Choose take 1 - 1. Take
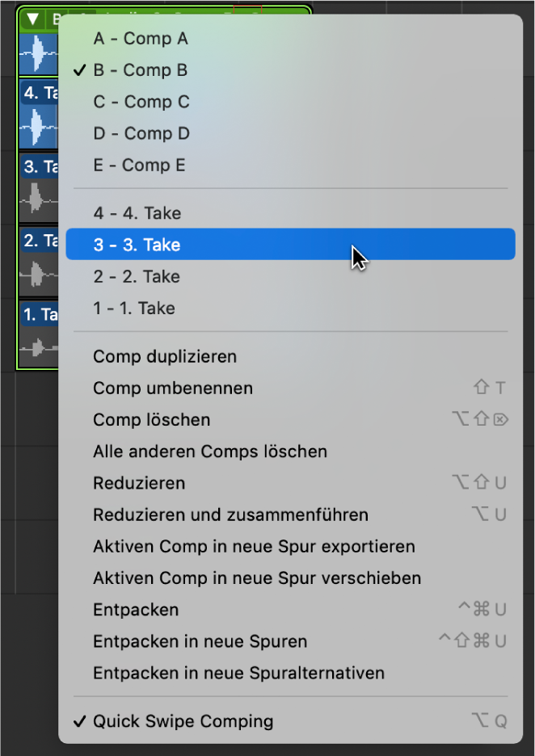535x756 pixels. pos(136,308)
